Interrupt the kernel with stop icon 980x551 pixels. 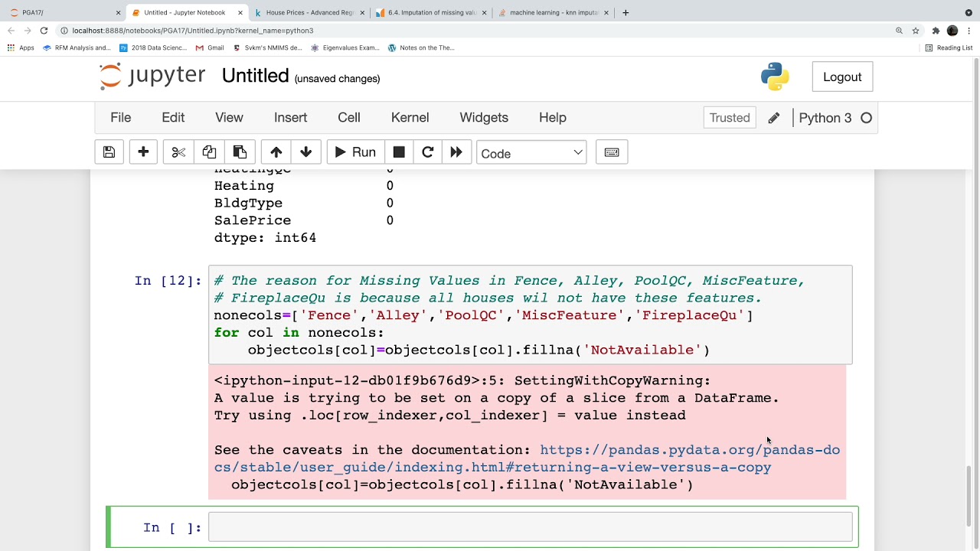click(399, 152)
